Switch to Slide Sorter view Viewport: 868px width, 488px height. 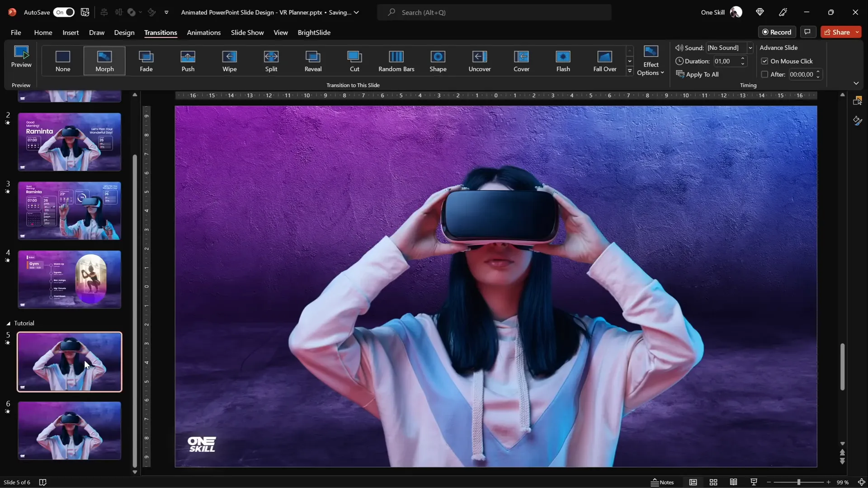[x=713, y=482]
